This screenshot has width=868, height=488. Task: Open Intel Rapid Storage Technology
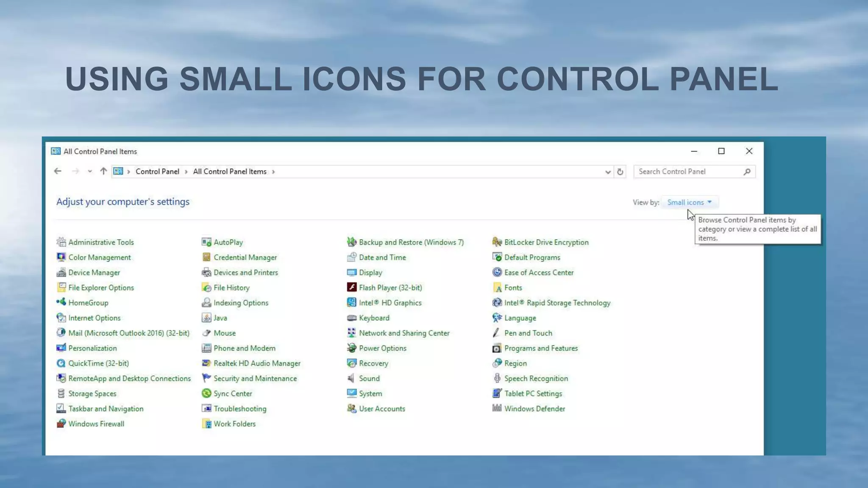tap(552, 303)
